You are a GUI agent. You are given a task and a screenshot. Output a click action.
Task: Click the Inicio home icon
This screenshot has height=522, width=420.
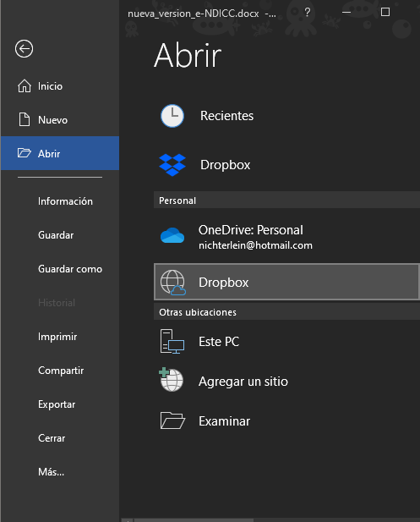coord(25,86)
